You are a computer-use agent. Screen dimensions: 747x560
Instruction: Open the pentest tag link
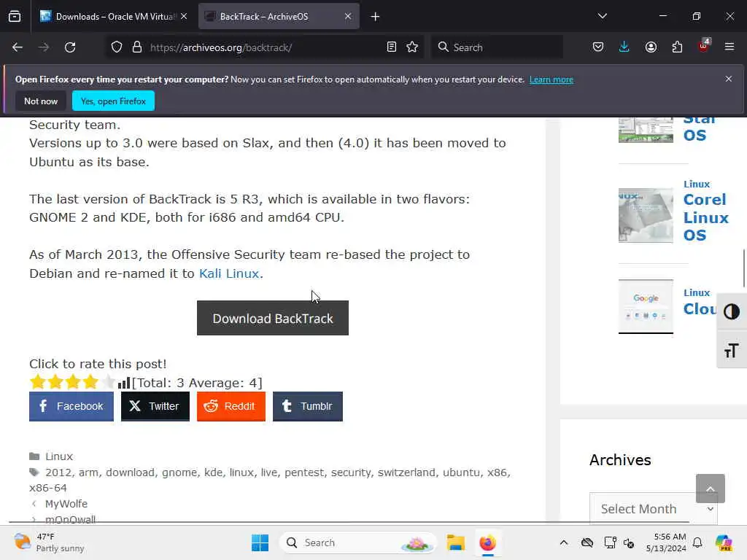click(x=304, y=472)
